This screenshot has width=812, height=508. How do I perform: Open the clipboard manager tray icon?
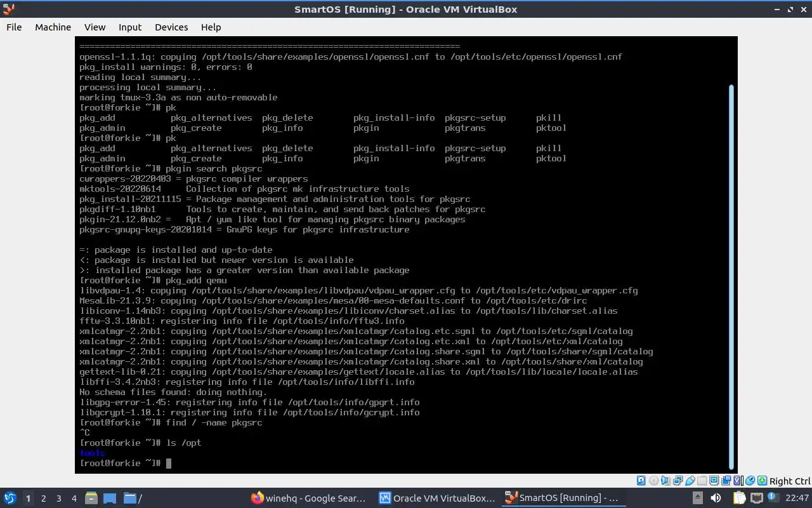[740, 498]
